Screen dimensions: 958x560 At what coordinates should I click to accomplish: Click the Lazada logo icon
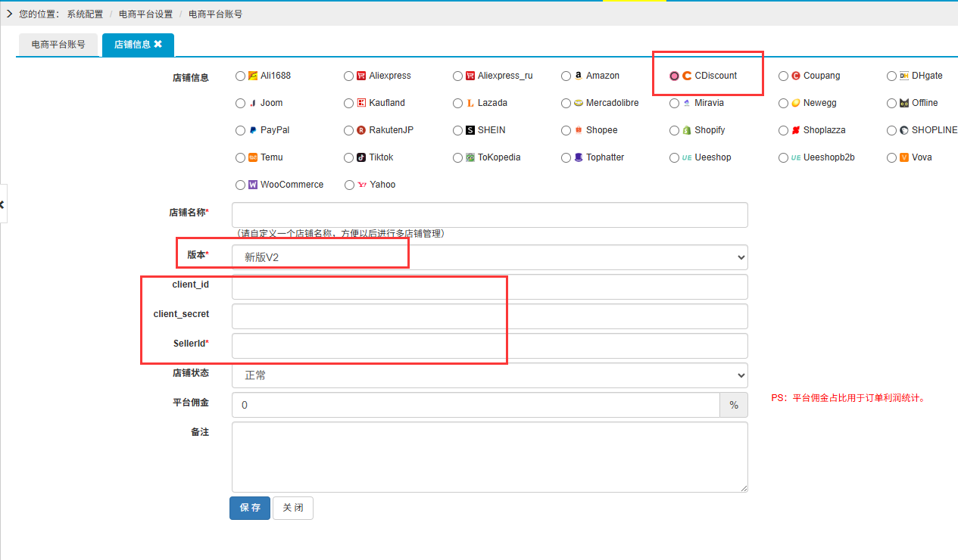tap(470, 103)
